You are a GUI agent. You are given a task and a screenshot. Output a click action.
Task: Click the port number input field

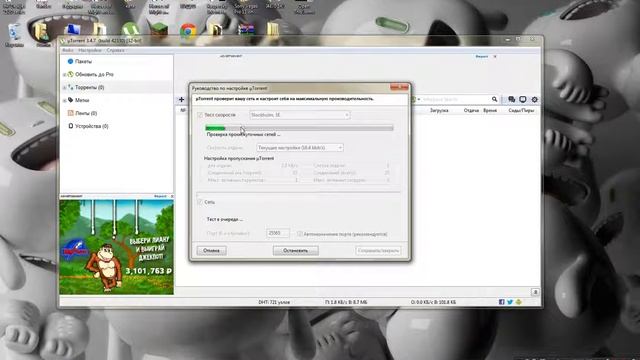pyautogui.click(x=278, y=233)
